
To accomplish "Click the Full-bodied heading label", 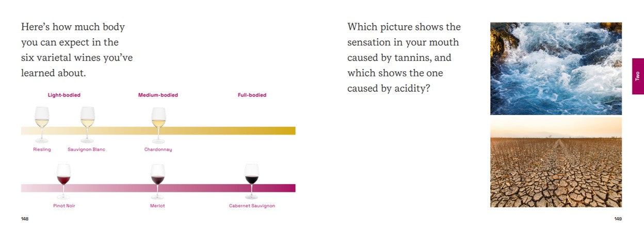I will coord(252,95).
